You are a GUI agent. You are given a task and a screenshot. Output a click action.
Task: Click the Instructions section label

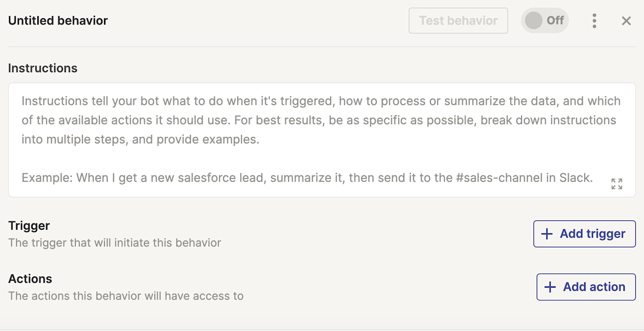pyautogui.click(x=43, y=68)
